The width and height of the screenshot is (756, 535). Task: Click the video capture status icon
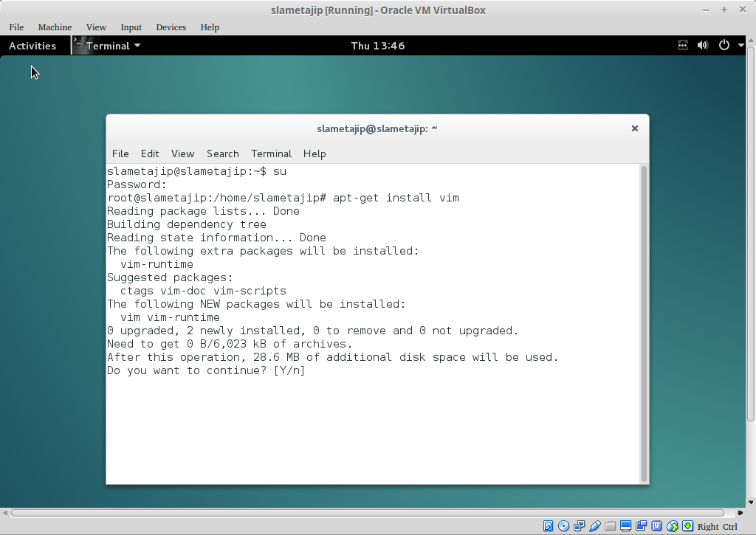(642, 526)
